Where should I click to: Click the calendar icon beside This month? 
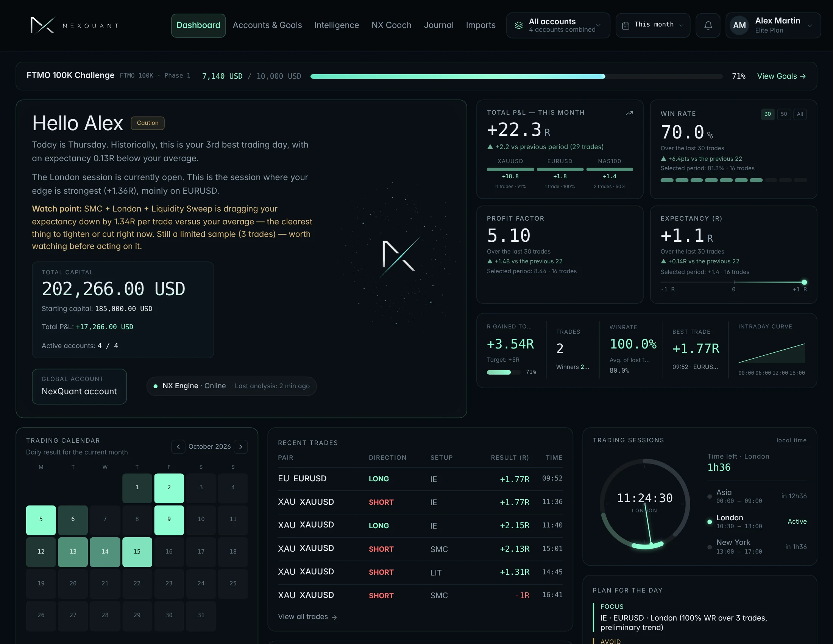click(626, 25)
